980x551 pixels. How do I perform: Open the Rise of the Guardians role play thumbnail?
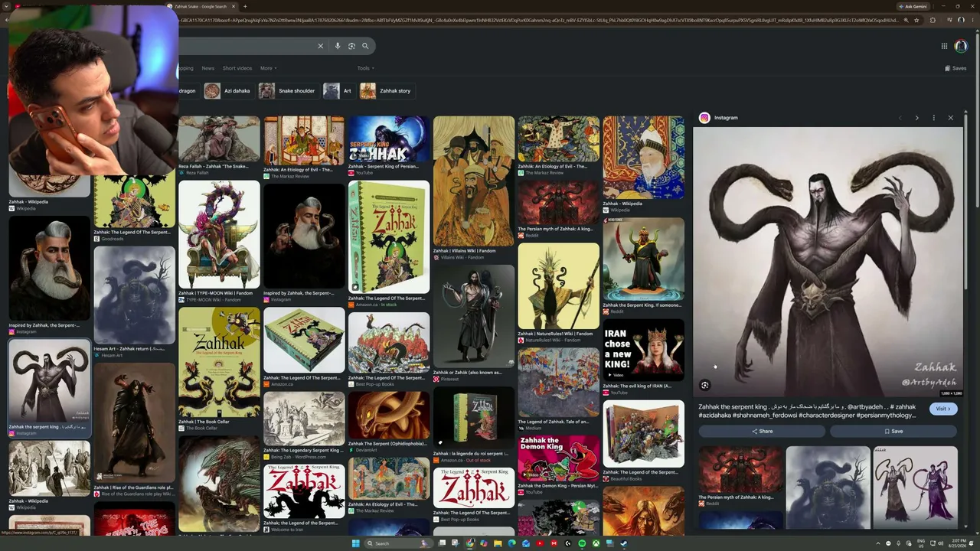point(134,422)
